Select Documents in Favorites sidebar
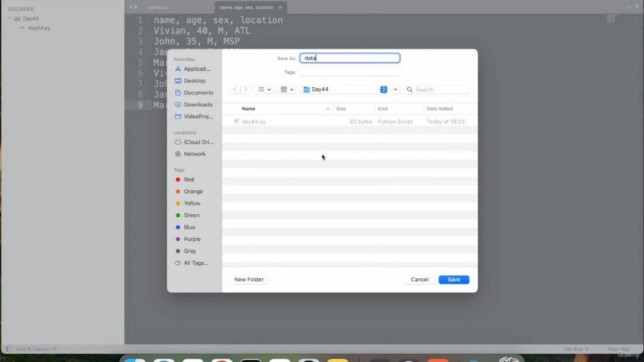The height and width of the screenshot is (362, 644). pos(193,93)
